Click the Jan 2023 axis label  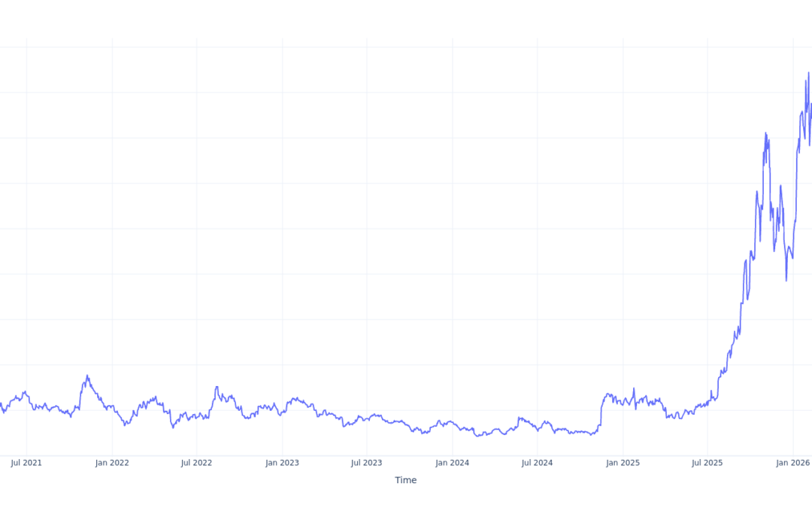pyautogui.click(x=282, y=463)
